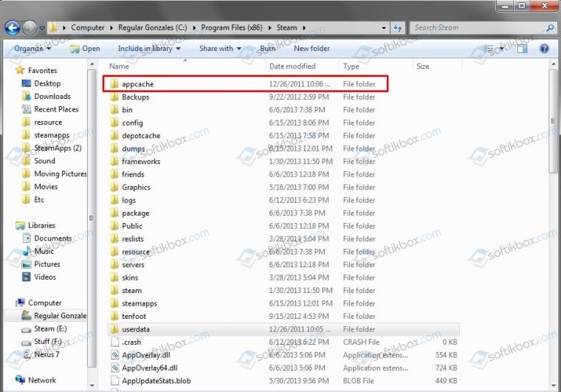
Task: Select Network in the navigation pane
Action: point(35,380)
